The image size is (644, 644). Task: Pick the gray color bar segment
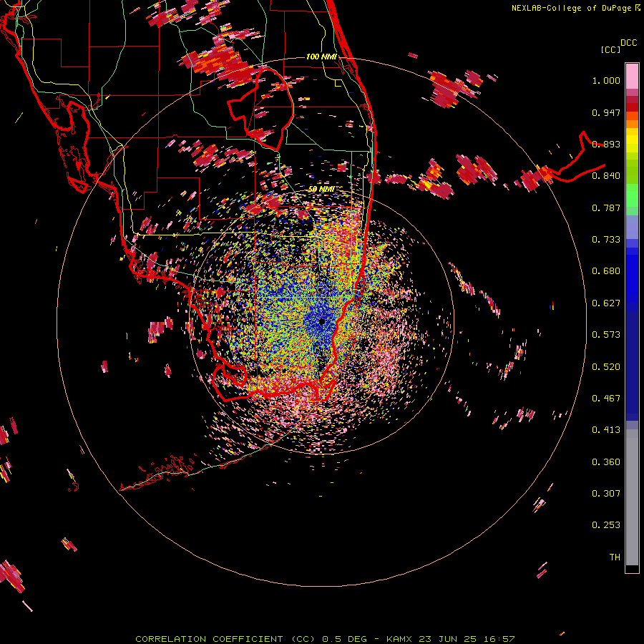pyautogui.click(x=632, y=497)
